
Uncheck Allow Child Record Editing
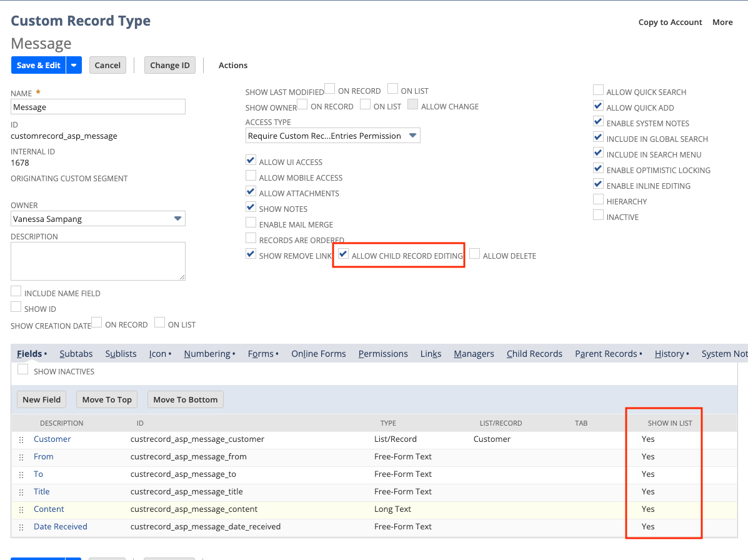343,254
